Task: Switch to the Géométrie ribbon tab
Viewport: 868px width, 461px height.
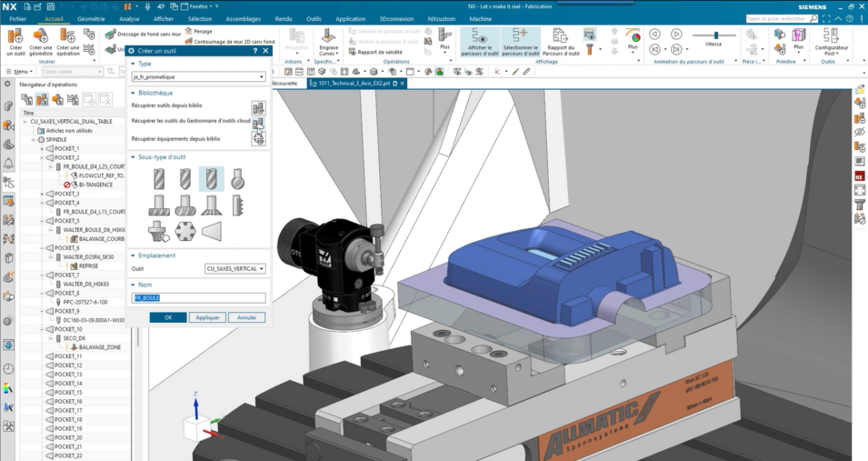Action: [91, 19]
